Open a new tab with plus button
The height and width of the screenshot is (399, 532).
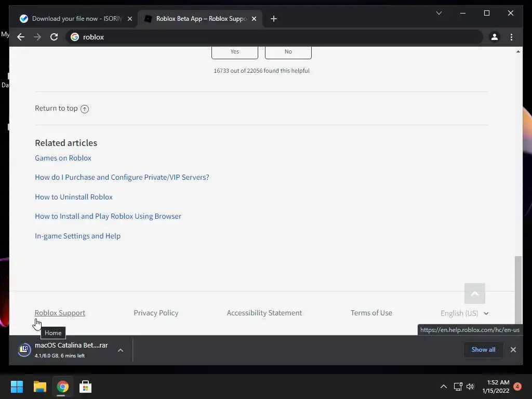(x=274, y=19)
